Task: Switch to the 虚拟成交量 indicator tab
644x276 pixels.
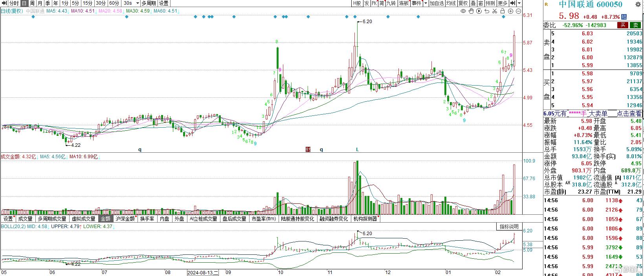Action: pos(84,219)
